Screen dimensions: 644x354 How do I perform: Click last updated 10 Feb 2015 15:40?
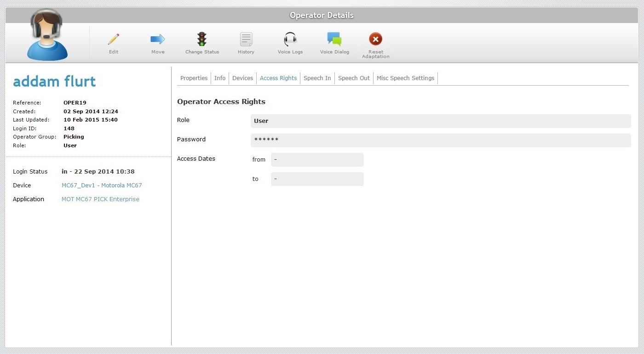click(x=91, y=120)
